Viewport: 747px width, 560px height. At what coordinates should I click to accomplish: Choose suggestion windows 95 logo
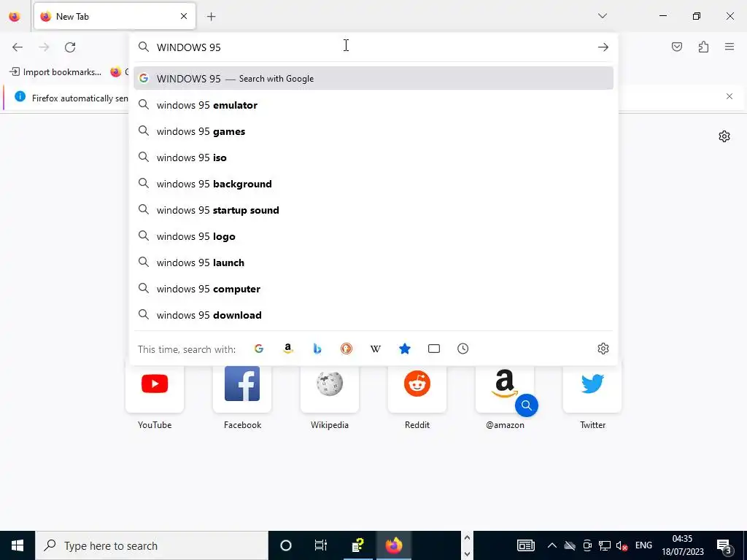373,236
